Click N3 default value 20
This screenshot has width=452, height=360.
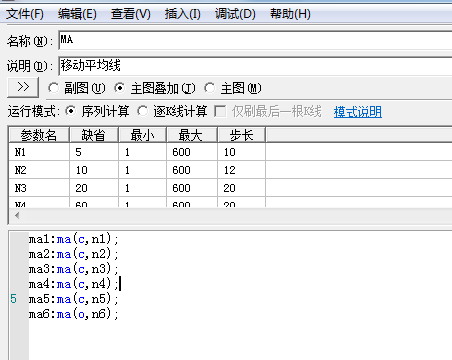click(x=94, y=188)
